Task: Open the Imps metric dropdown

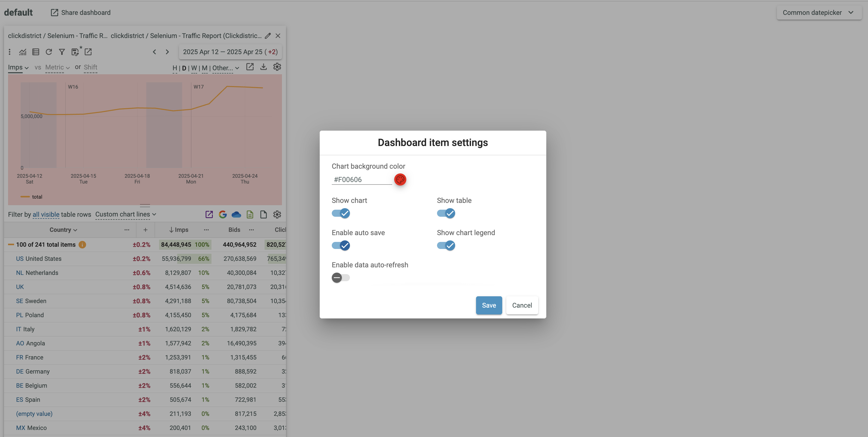Action: point(18,67)
